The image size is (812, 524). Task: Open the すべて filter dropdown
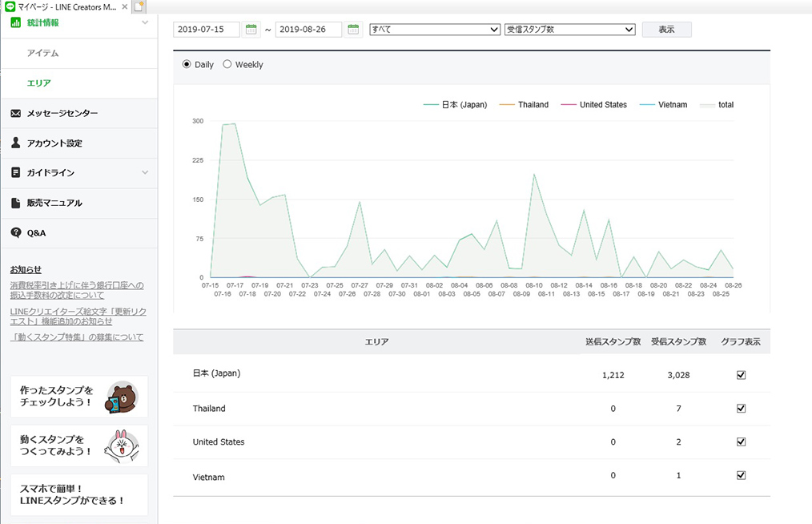click(x=435, y=30)
